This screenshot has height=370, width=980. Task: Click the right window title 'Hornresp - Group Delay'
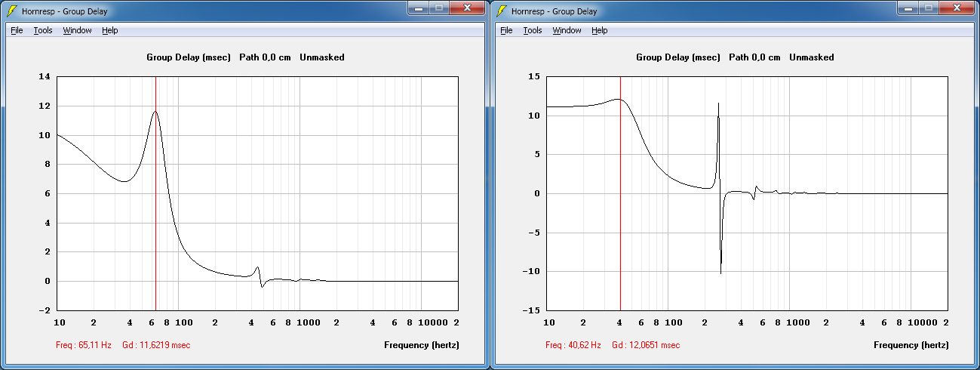[x=555, y=11]
